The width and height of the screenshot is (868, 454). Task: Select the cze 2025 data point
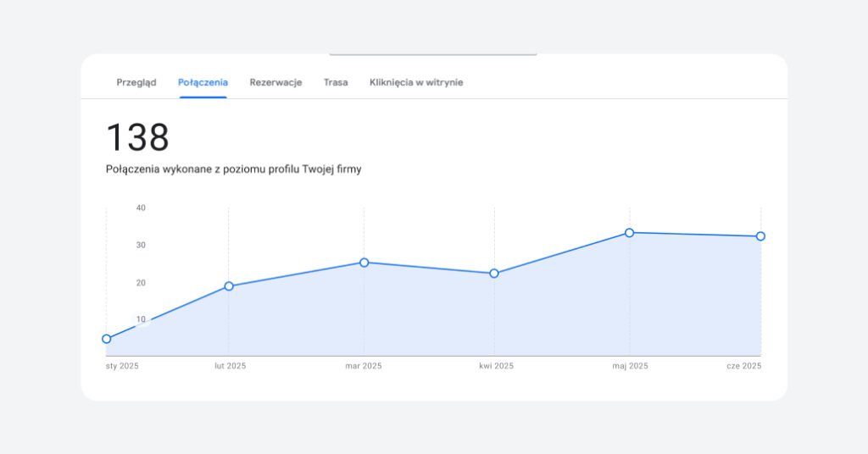pyautogui.click(x=760, y=236)
